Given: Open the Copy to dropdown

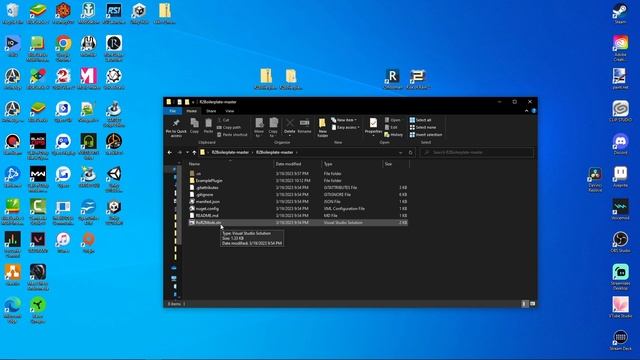Looking at the screenshot, I should click(x=273, y=127).
